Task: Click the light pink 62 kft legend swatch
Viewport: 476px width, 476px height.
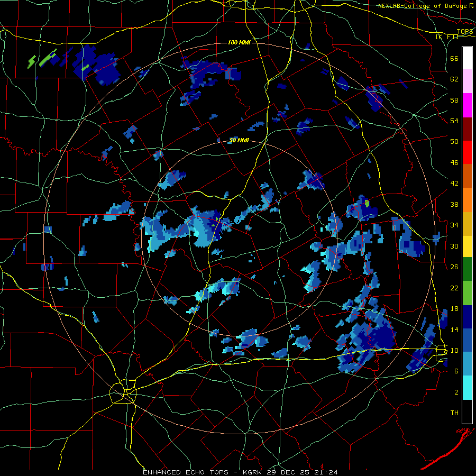Action: coord(467,81)
